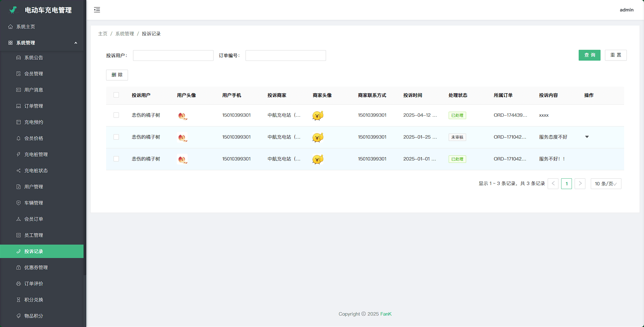Click the share icon for 充电桩状态
The image size is (644, 327).
click(19, 171)
